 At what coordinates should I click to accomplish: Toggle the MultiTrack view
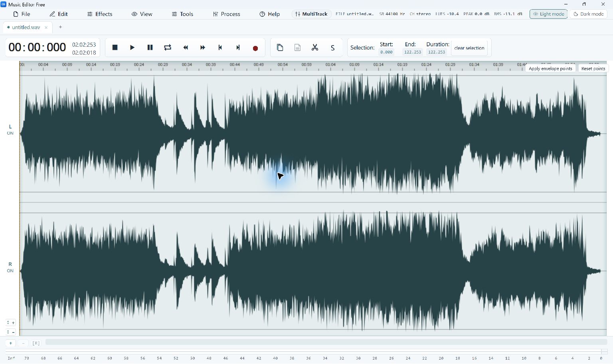(311, 14)
